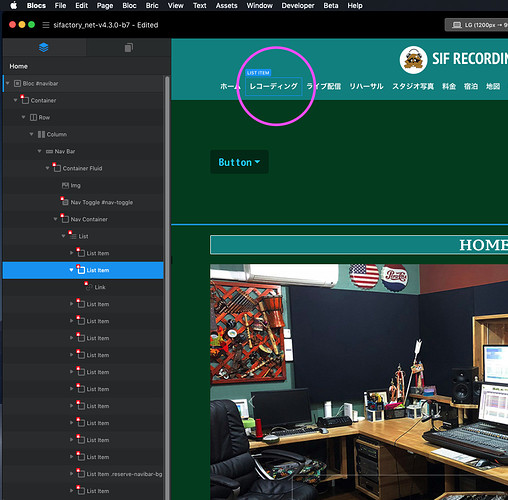Click the HOME heading banner
Image resolution: width=508 pixels, height=500 pixels.
(359, 245)
